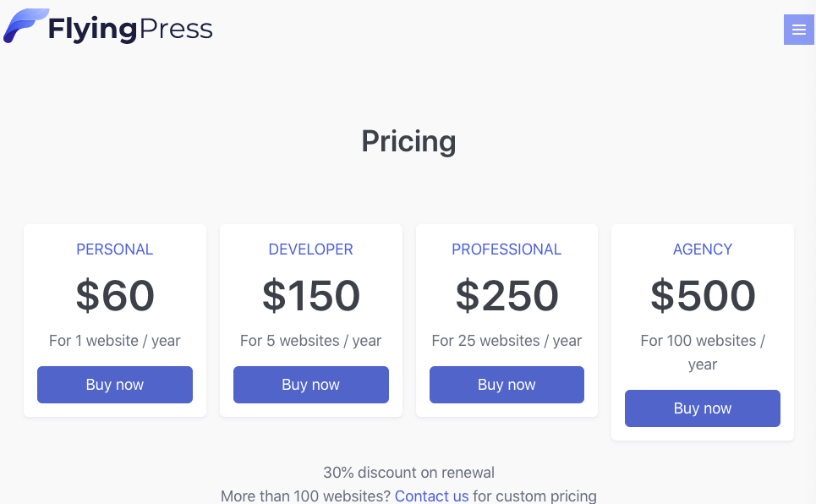816x504 pixels.
Task: Click the $60 price
Action: (x=115, y=296)
